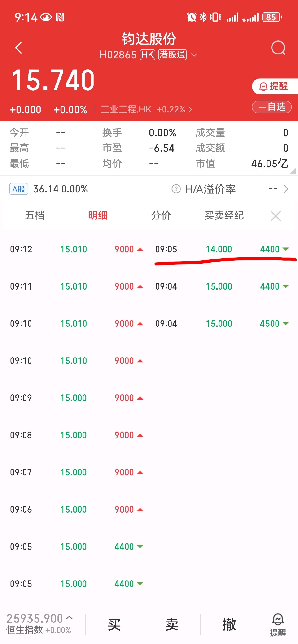Viewport: 298px width, 644px height.
Task: Expand the quote details corner triangle
Action: point(294,170)
